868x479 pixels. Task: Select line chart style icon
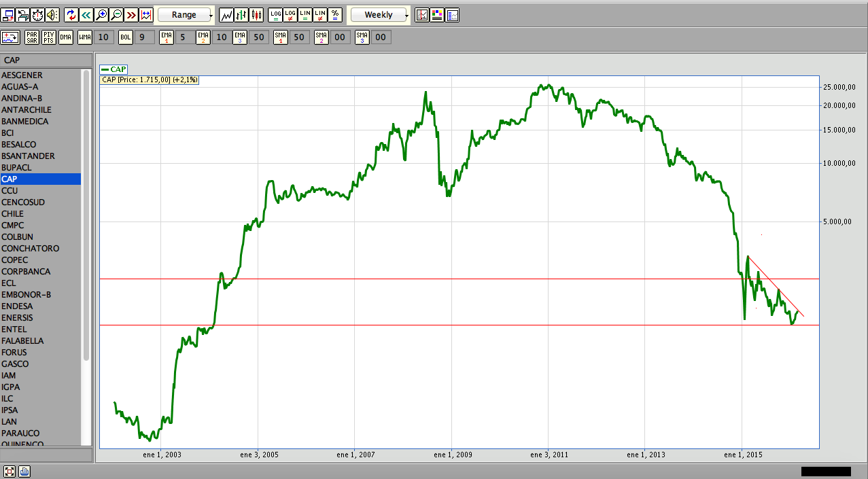coord(227,14)
